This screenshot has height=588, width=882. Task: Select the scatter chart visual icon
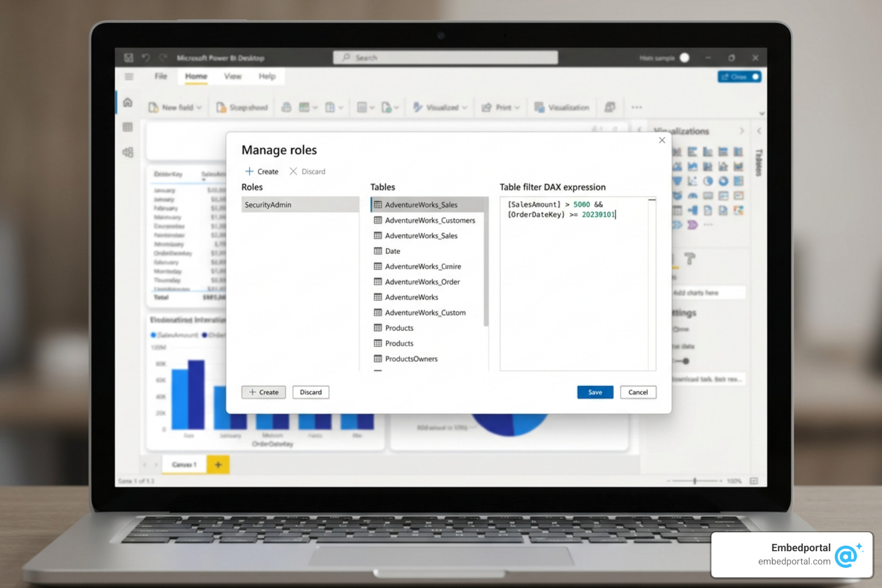pos(693,181)
